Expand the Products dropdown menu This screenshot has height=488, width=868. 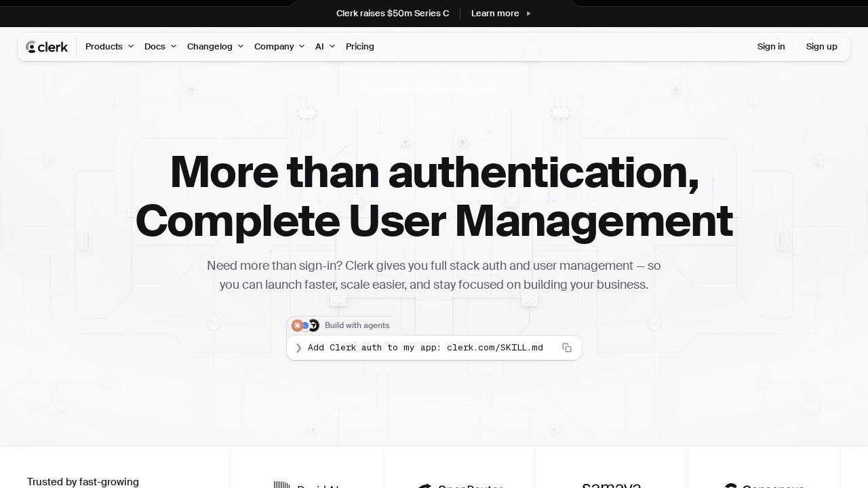[x=110, y=47]
